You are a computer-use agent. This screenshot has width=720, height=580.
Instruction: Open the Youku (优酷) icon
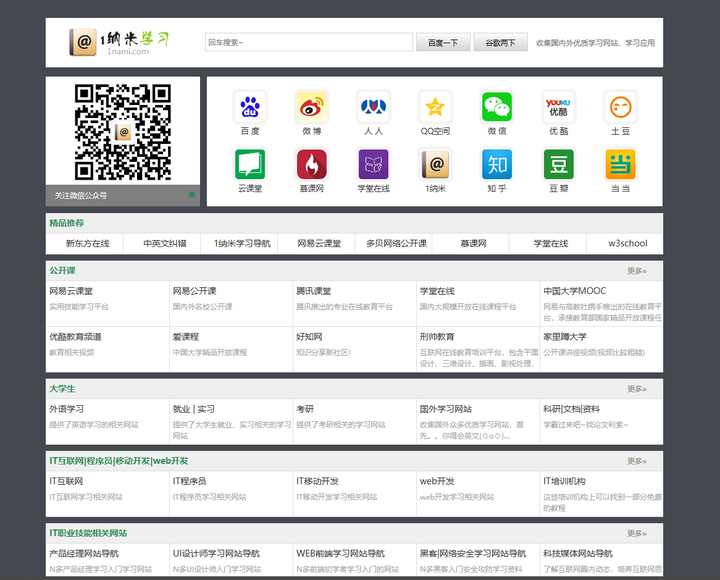click(558, 107)
